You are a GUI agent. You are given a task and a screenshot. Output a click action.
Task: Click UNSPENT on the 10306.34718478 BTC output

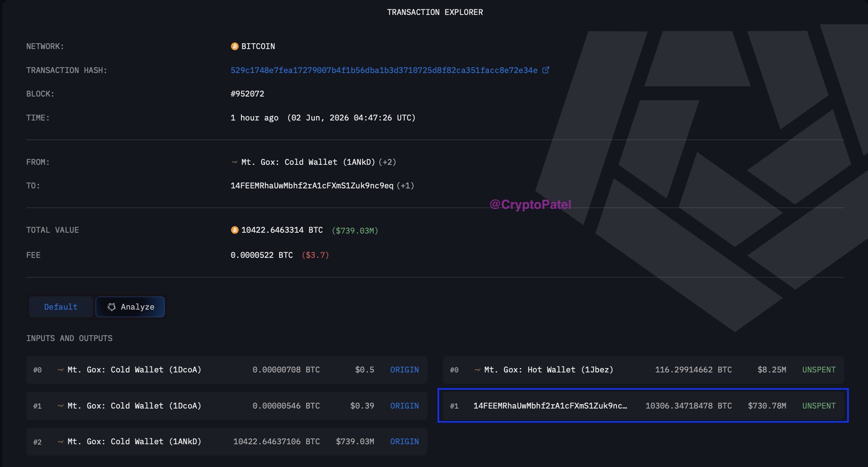coord(819,406)
